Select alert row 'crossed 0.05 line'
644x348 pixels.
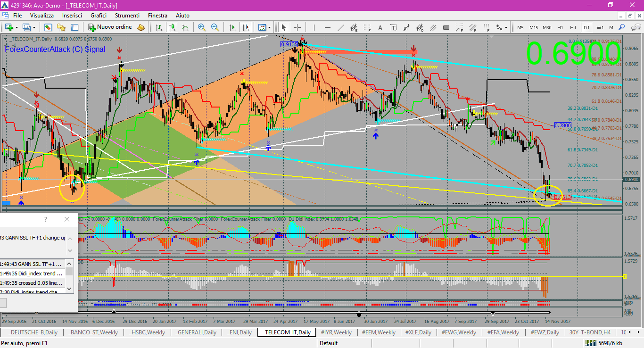(x=33, y=283)
